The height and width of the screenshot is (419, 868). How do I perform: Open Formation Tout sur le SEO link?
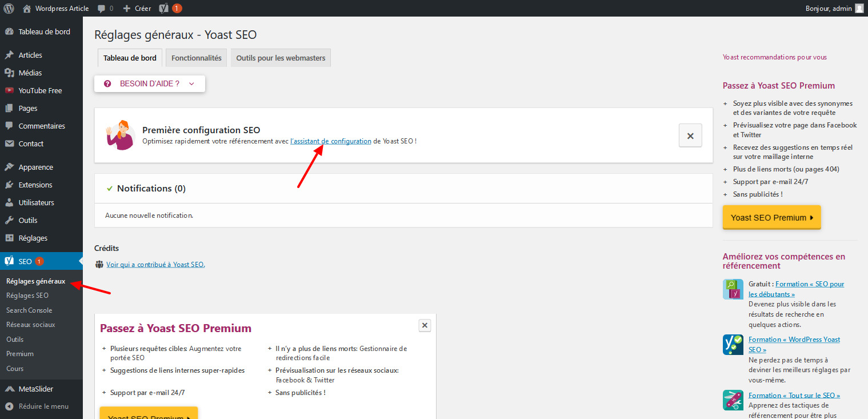coord(794,396)
